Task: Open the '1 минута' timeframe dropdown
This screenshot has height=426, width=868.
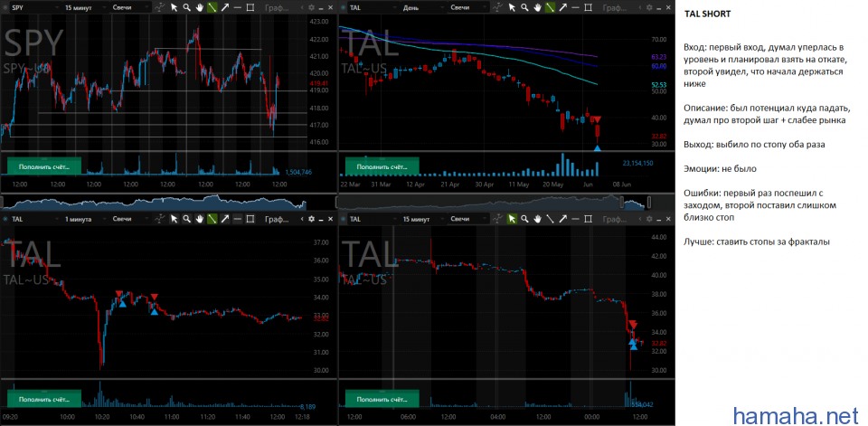Action: (84, 219)
